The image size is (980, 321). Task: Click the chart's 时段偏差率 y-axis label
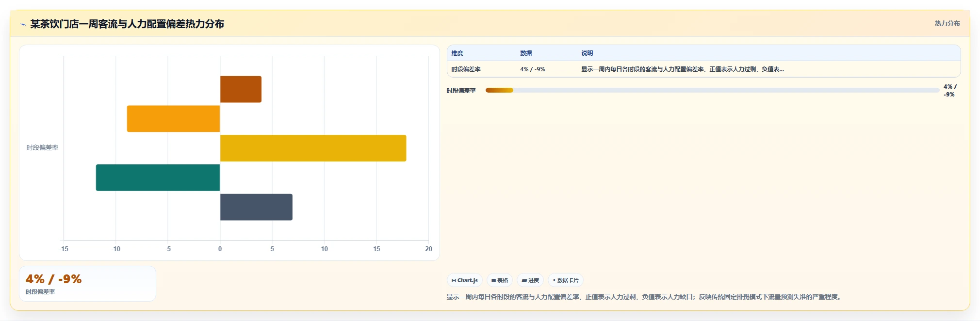(42, 147)
